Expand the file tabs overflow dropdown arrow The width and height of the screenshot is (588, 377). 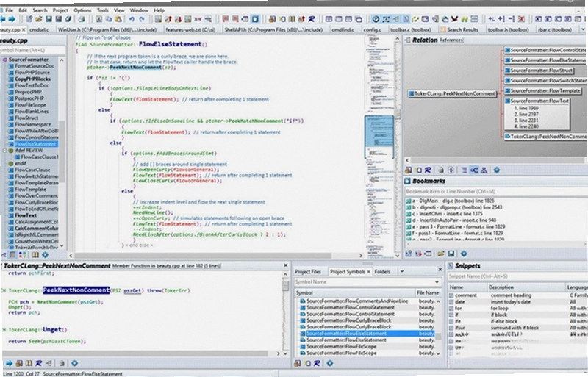(x=584, y=29)
